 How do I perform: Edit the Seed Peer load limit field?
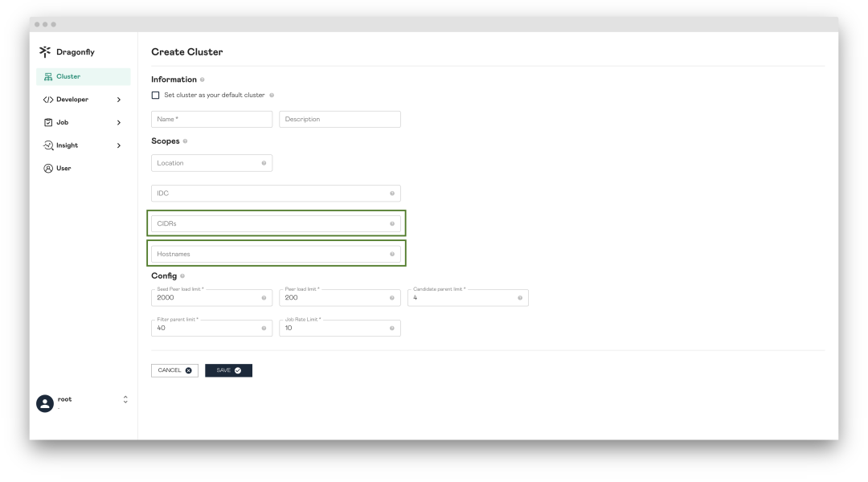[212, 298]
